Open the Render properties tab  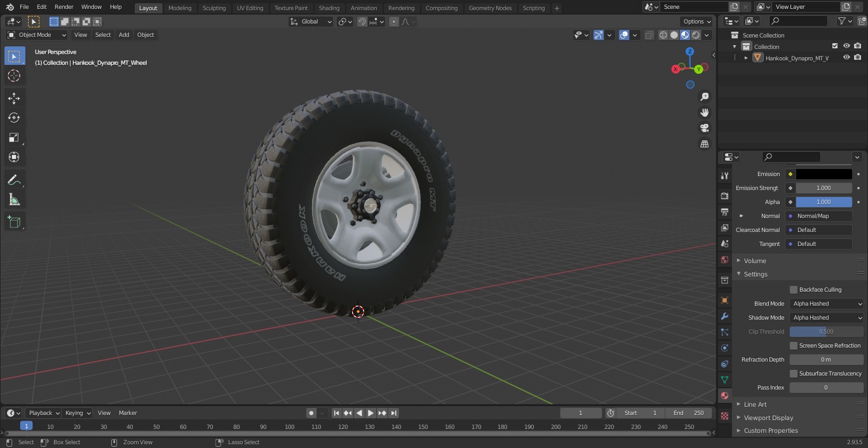point(724,196)
